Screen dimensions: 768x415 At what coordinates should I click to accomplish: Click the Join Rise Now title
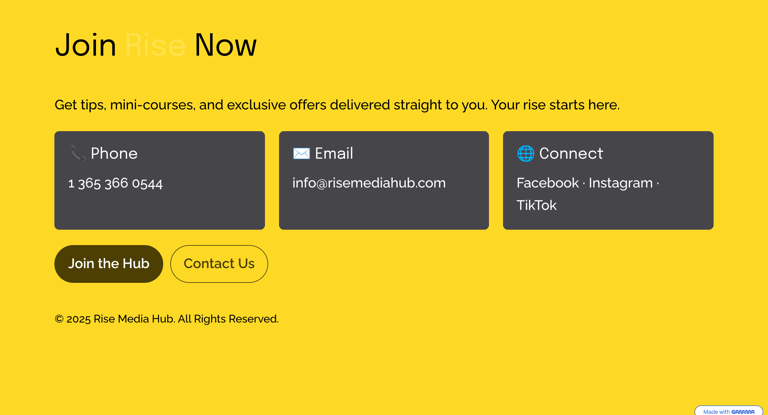click(156, 45)
